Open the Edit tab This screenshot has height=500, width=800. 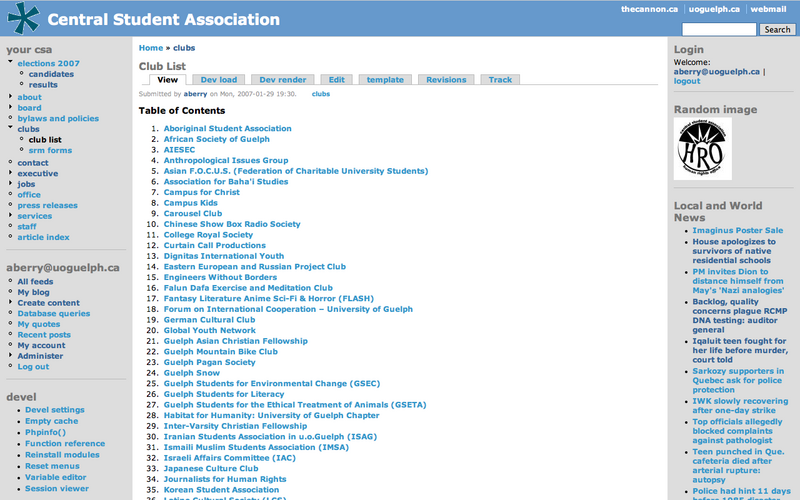point(337,80)
